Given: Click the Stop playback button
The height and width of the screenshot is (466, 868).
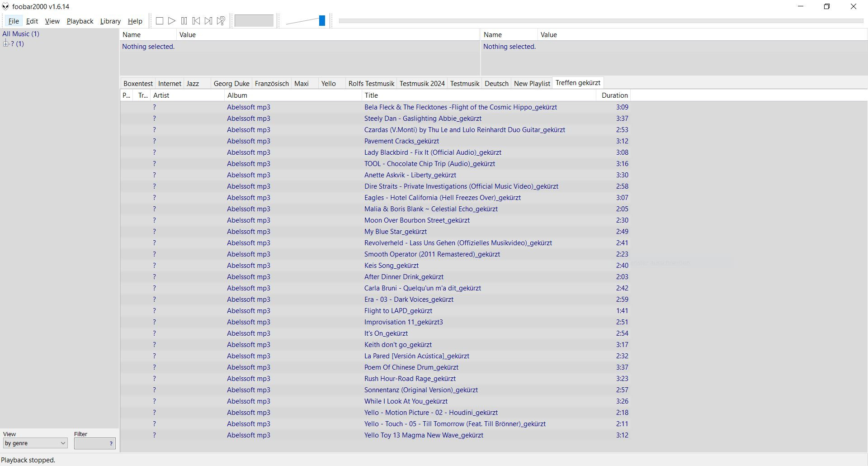Looking at the screenshot, I should [x=160, y=21].
